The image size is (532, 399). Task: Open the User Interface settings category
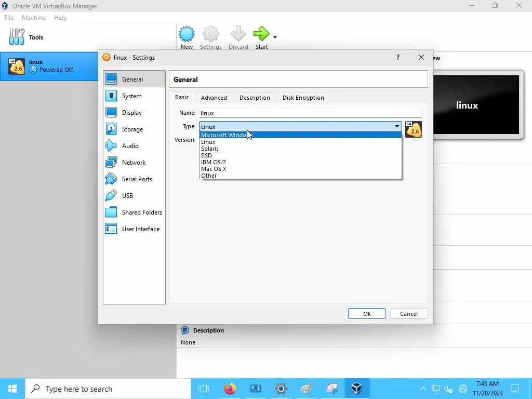(x=134, y=229)
